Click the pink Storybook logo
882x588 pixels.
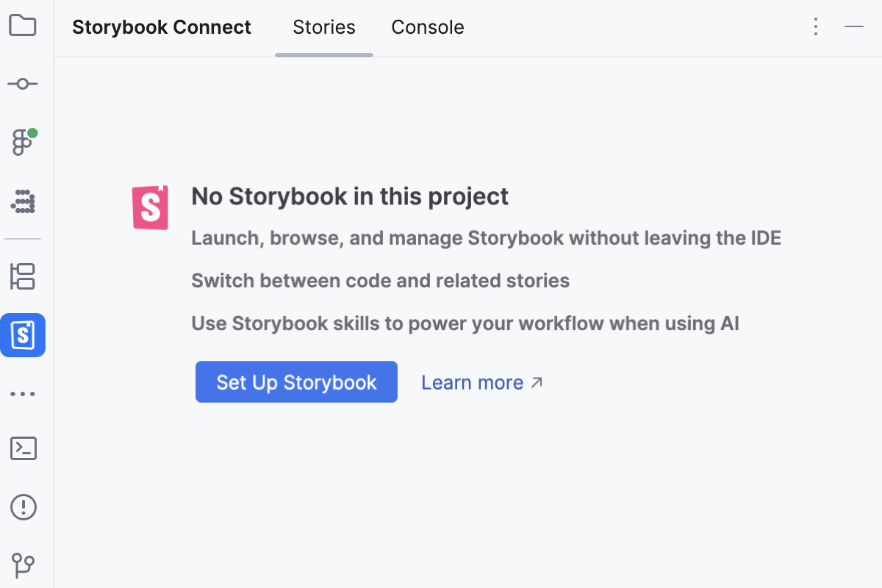pos(150,207)
